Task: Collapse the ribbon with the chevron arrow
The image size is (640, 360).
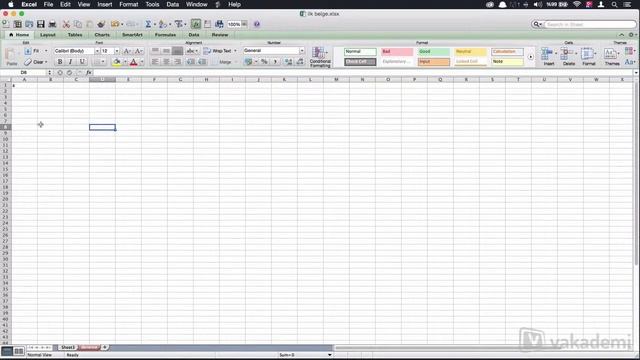Action: click(621, 35)
